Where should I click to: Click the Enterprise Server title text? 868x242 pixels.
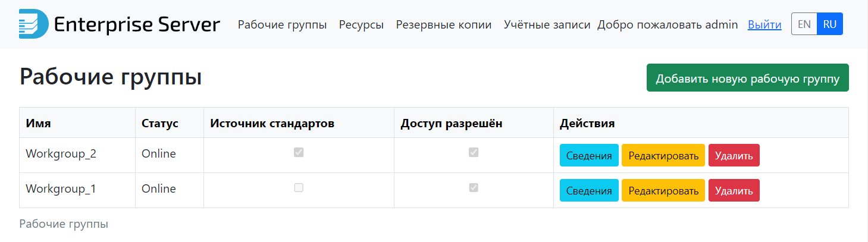(137, 25)
